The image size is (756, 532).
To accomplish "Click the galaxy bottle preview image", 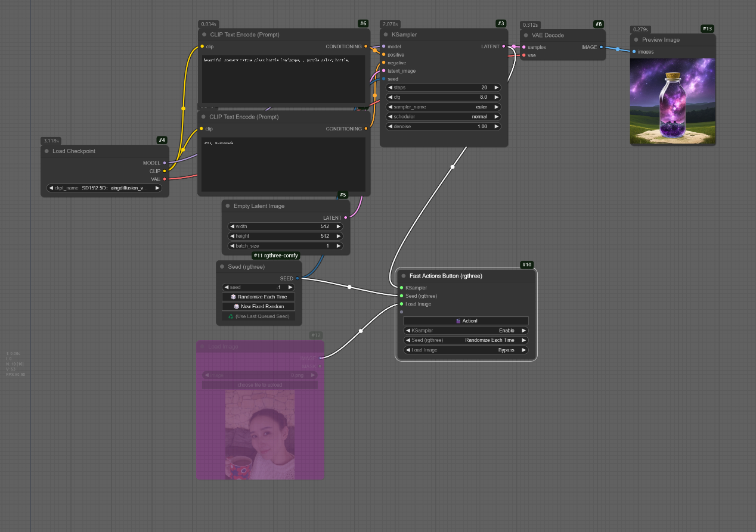I will pos(673,101).
